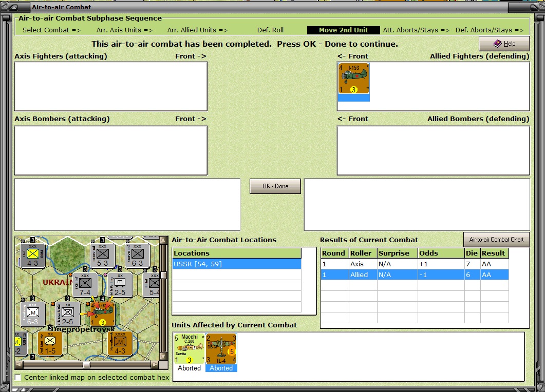Image resolution: width=545 pixels, height=392 pixels.
Task: Click the grey 2-5 panzer engineer counter on map
Action: (120, 284)
